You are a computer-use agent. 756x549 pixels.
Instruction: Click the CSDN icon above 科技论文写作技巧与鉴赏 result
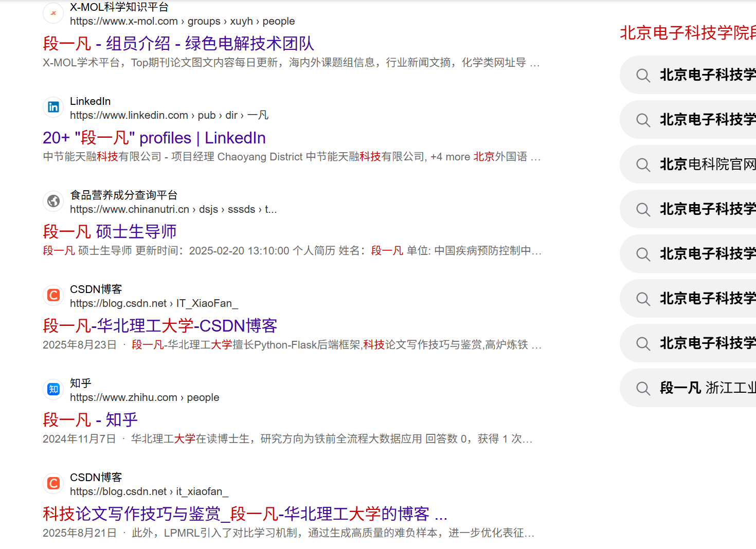click(53, 483)
